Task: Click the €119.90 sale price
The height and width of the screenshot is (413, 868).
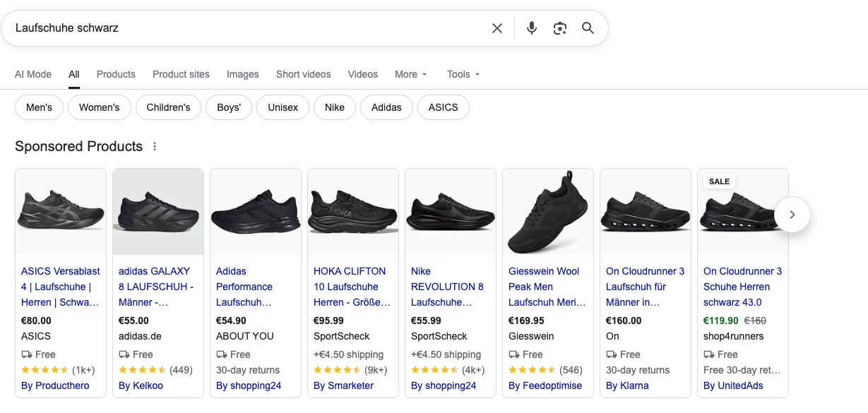Action: click(721, 321)
